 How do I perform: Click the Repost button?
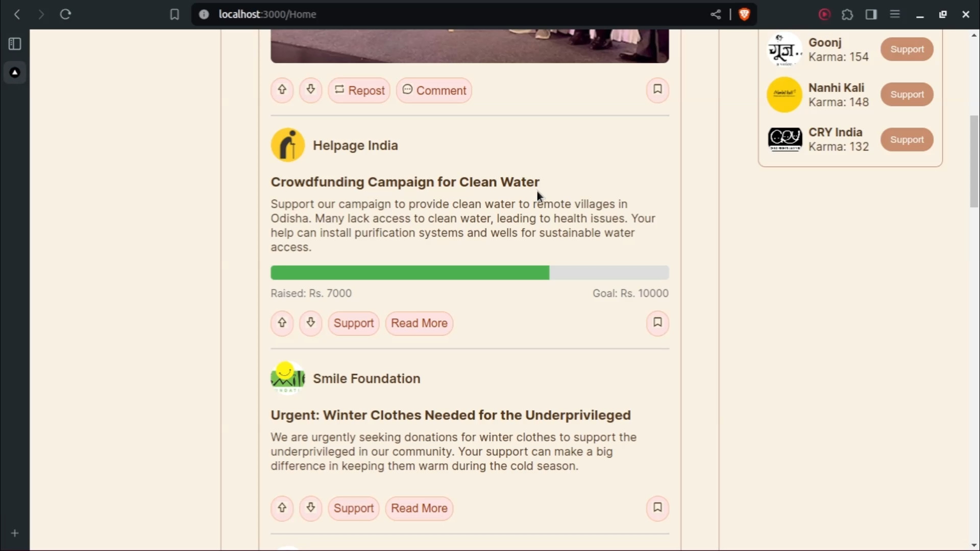point(359,90)
